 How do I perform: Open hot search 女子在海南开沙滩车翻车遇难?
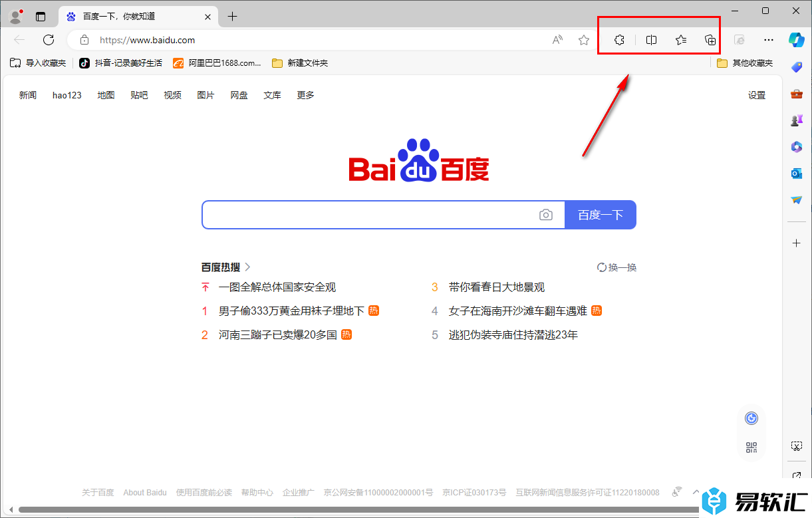pyautogui.click(x=518, y=311)
